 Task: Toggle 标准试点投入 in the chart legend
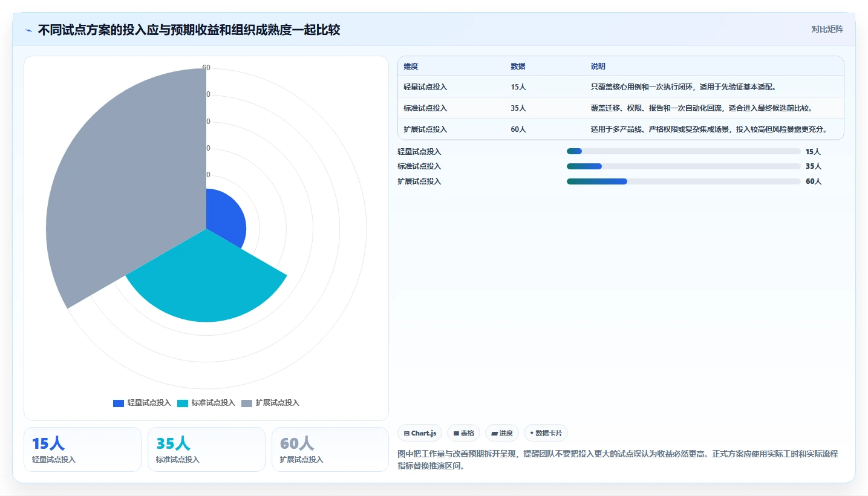click(x=206, y=403)
